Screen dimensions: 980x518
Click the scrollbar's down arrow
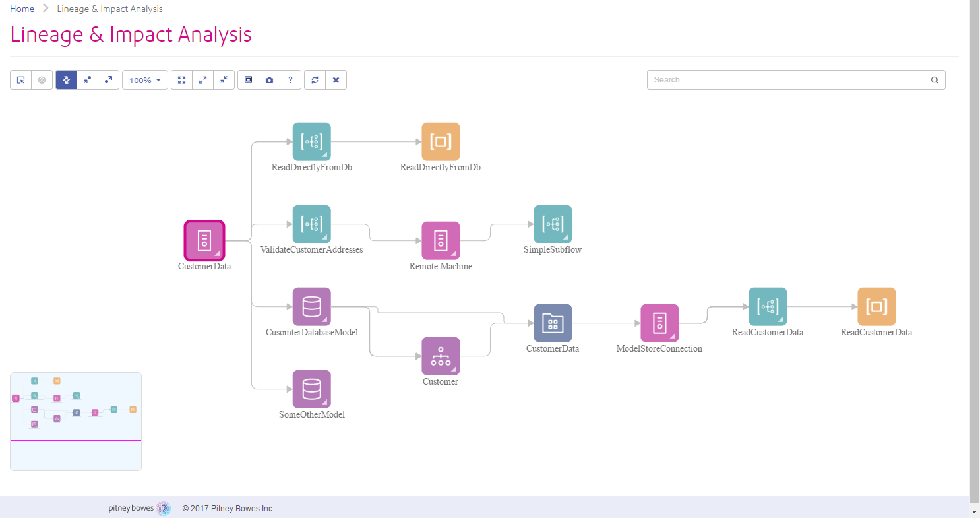(975, 512)
